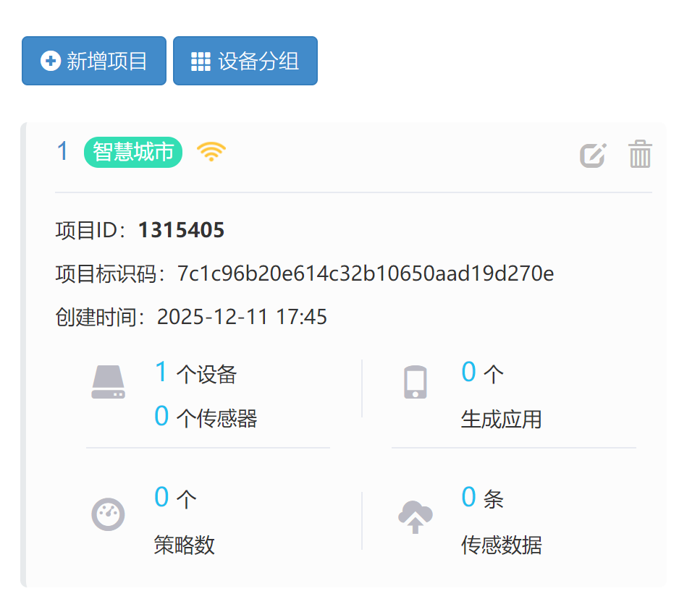Screen dimensions: 700x612
Task: Edit the 智慧城市 project with pencil icon
Action: pyautogui.click(x=594, y=156)
